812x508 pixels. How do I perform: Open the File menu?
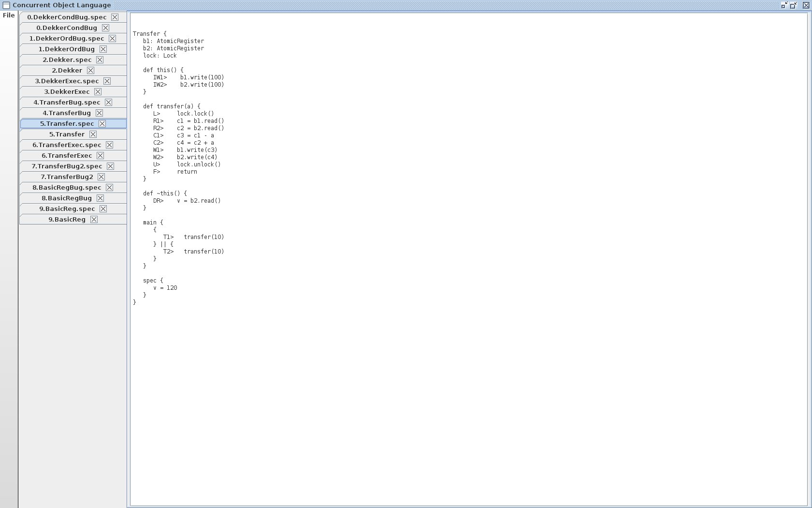(9, 15)
